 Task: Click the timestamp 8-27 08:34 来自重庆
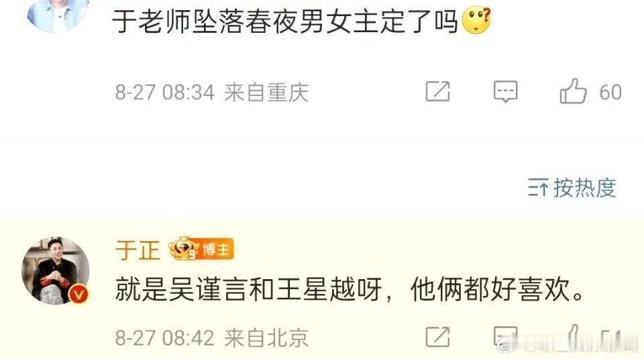[x=211, y=92]
